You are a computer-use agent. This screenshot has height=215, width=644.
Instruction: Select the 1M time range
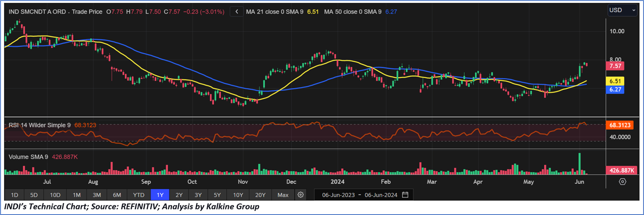pos(77,195)
